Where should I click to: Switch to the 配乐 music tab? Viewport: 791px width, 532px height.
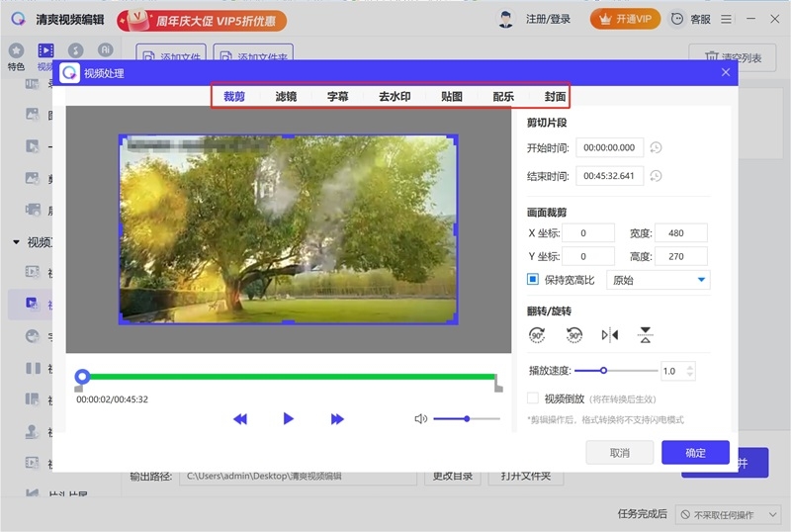click(x=503, y=96)
